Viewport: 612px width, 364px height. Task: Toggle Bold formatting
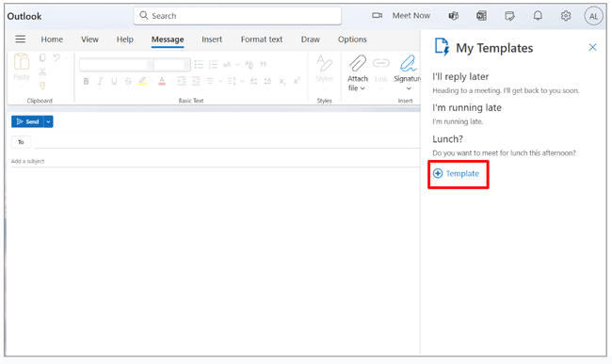pyautogui.click(x=86, y=81)
